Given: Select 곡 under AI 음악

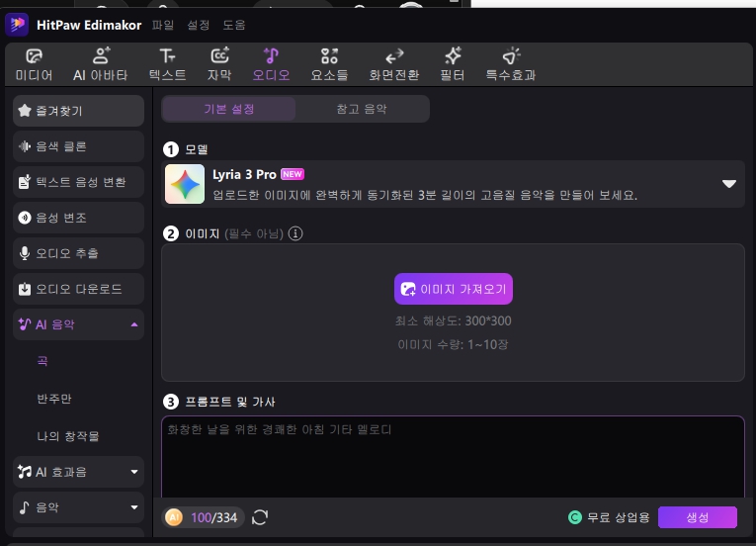Looking at the screenshot, I should pyautogui.click(x=42, y=361).
